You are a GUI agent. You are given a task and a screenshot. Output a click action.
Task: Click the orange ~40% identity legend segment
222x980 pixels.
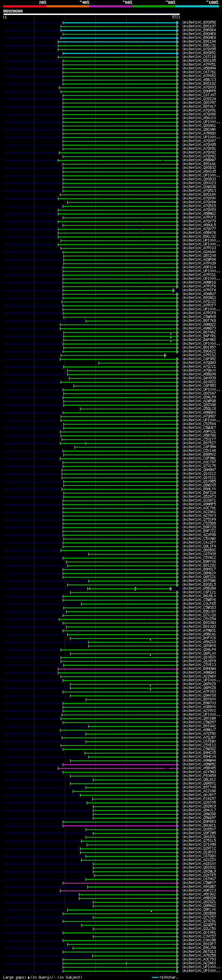coord(68,6)
